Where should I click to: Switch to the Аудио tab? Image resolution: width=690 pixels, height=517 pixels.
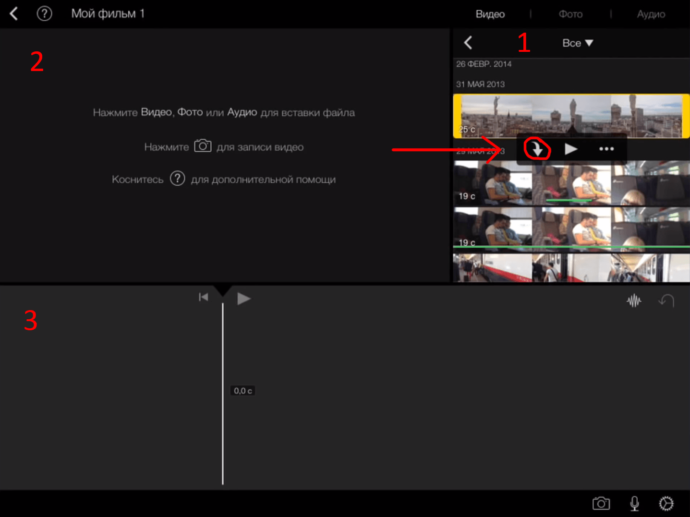click(651, 14)
